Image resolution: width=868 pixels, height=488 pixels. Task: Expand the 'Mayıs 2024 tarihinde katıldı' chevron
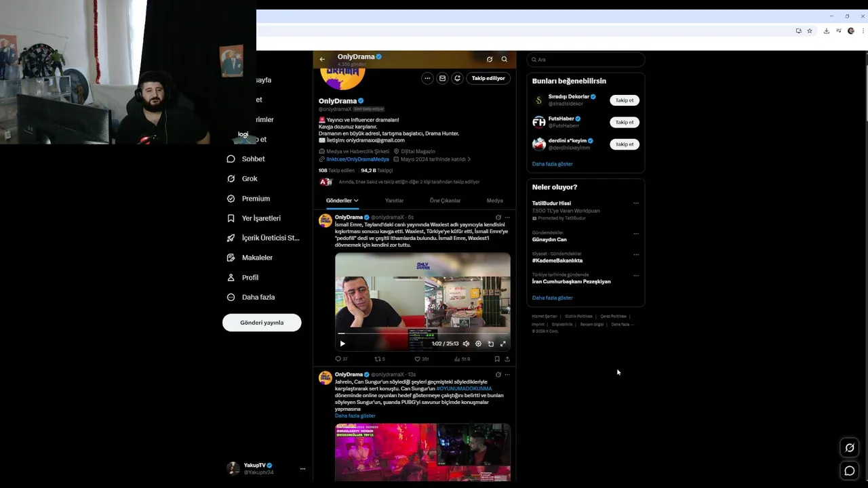tap(469, 159)
